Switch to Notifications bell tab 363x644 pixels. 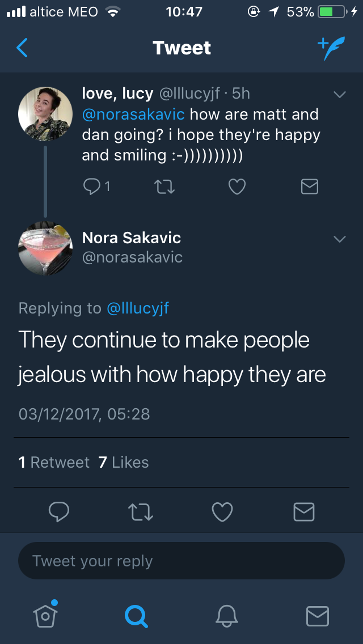pyautogui.click(x=226, y=615)
